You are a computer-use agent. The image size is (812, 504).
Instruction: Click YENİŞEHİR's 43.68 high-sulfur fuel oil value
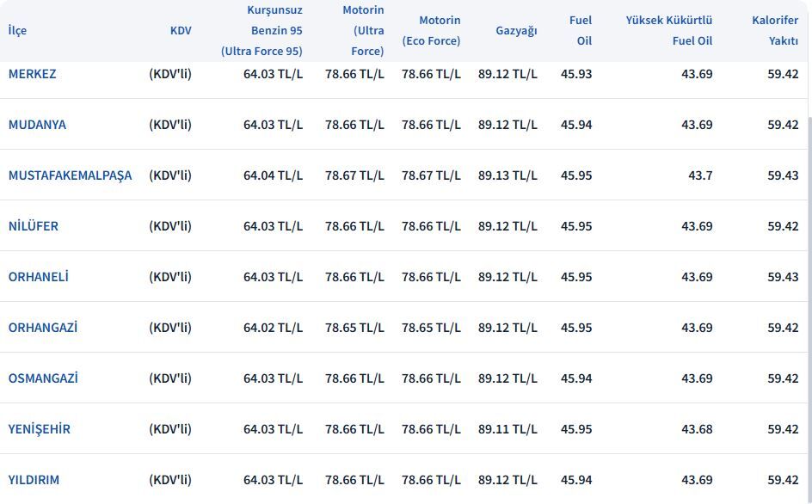(x=697, y=429)
